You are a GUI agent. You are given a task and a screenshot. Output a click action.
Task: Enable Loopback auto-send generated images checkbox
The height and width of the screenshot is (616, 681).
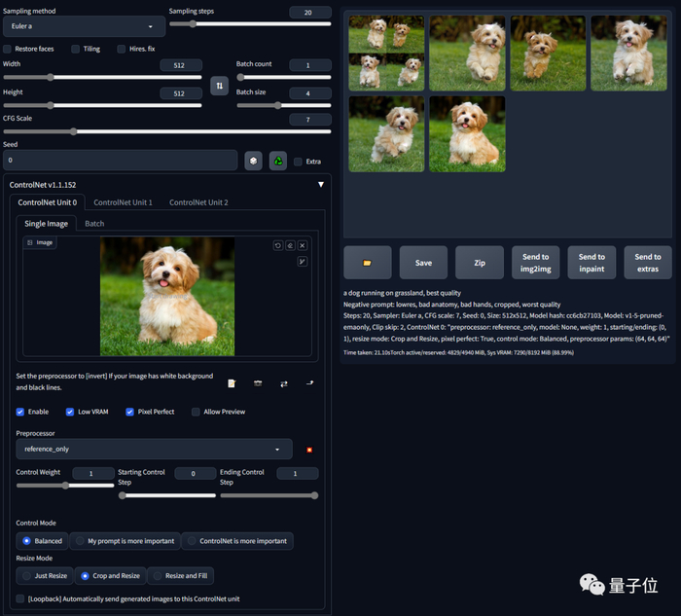[x=20, y=598]
